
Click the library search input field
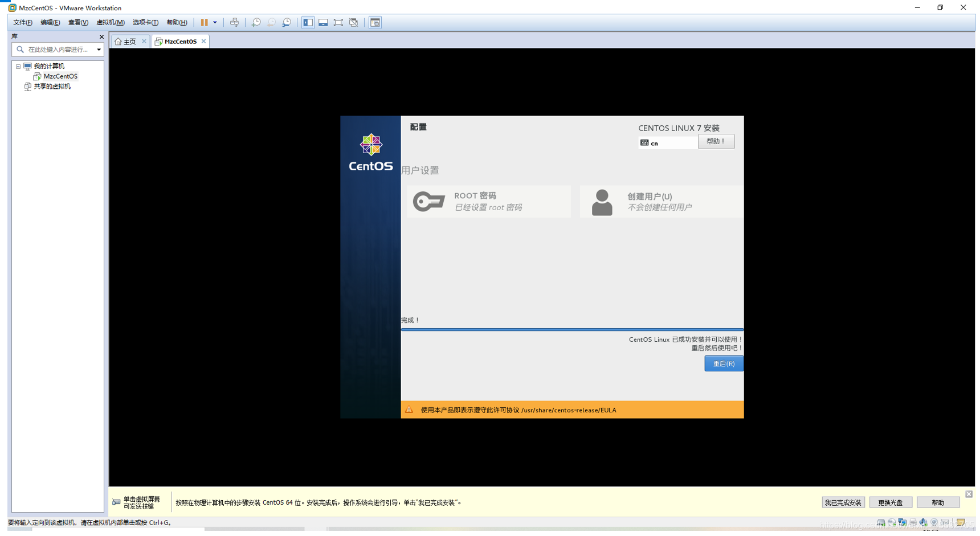coord(59,50)
